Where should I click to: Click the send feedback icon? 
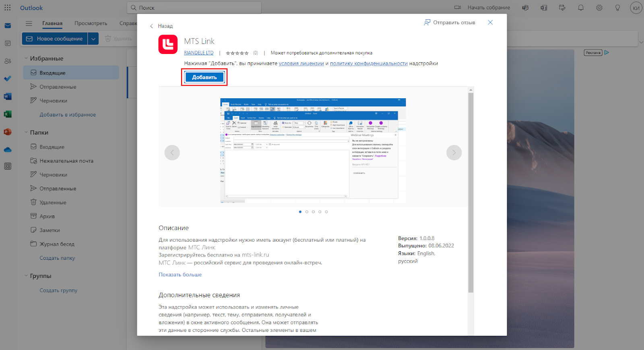click(427, 23)
